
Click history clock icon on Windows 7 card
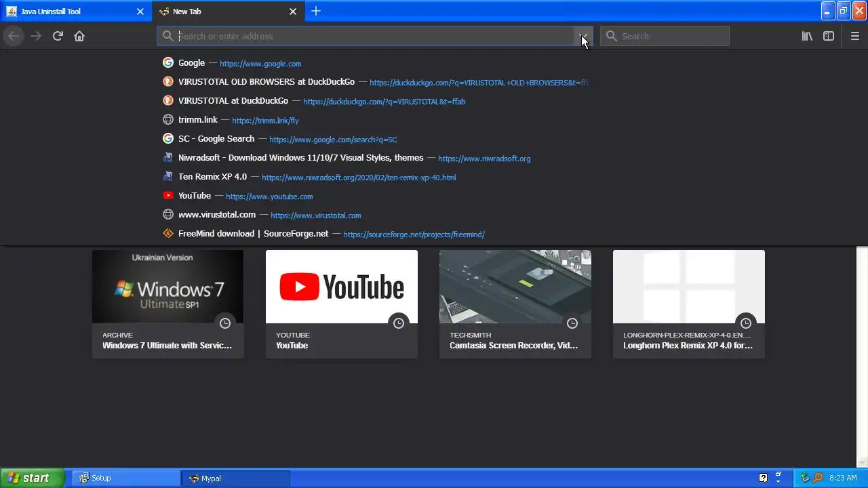(x=225, y=323)
